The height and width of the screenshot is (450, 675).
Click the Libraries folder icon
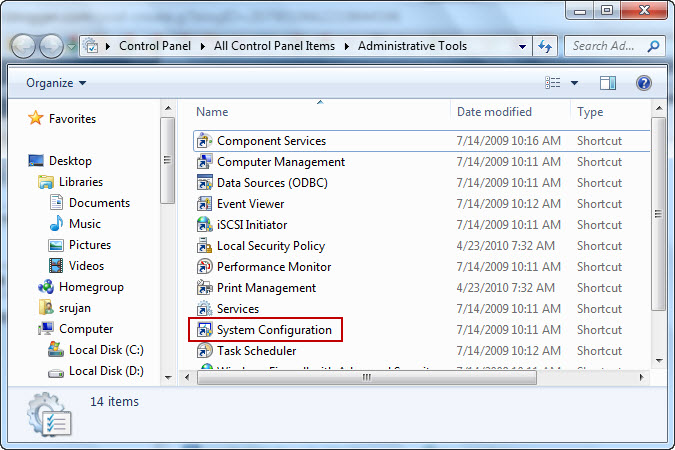click(46, 182)
